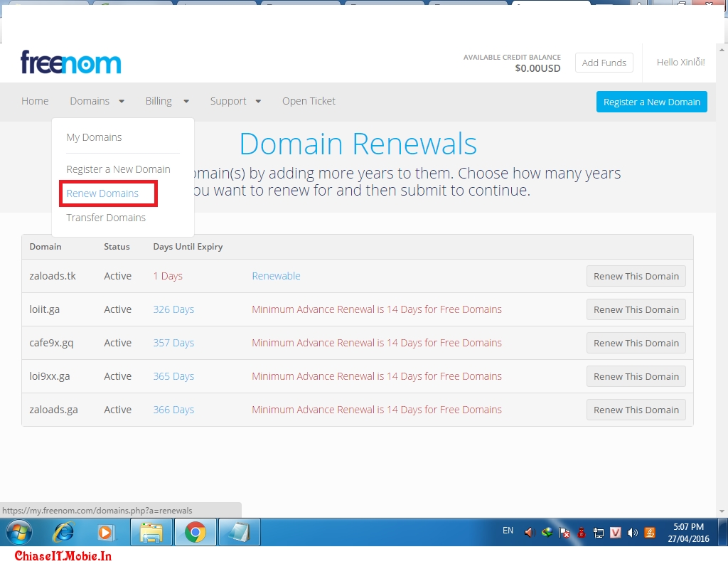Open Windows Media Player from the taskbar
Screen dimensions: 728x564
pyautogui.click(x=105, y=533)
